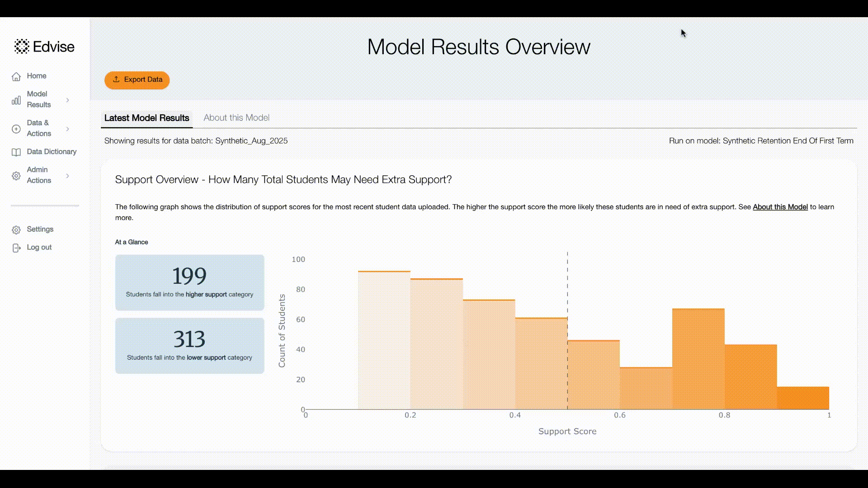Image resolution: width=868 pixels, height=488 pixels.
Task: Click the 199 higher support card
Action: coord(190,282)
